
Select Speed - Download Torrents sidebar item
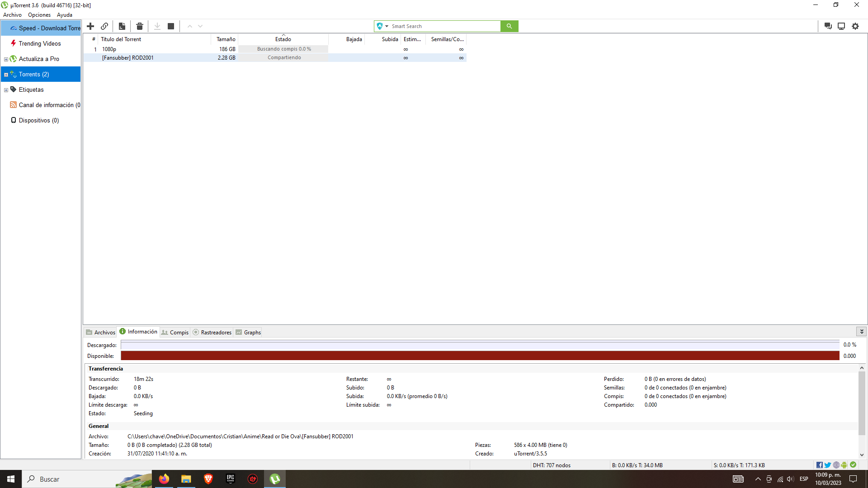pos(41,28)
